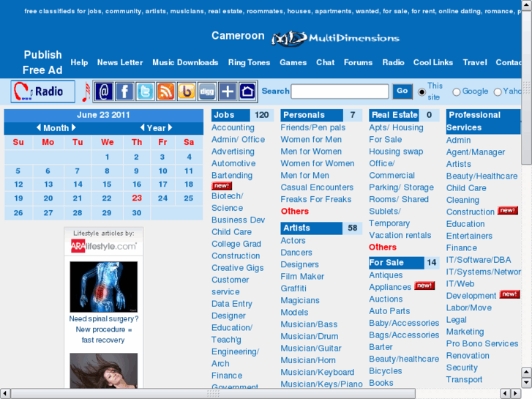This screenshot has height=399, width=532.
Task: Open Ring Tones page
Action: click(249, 62)
